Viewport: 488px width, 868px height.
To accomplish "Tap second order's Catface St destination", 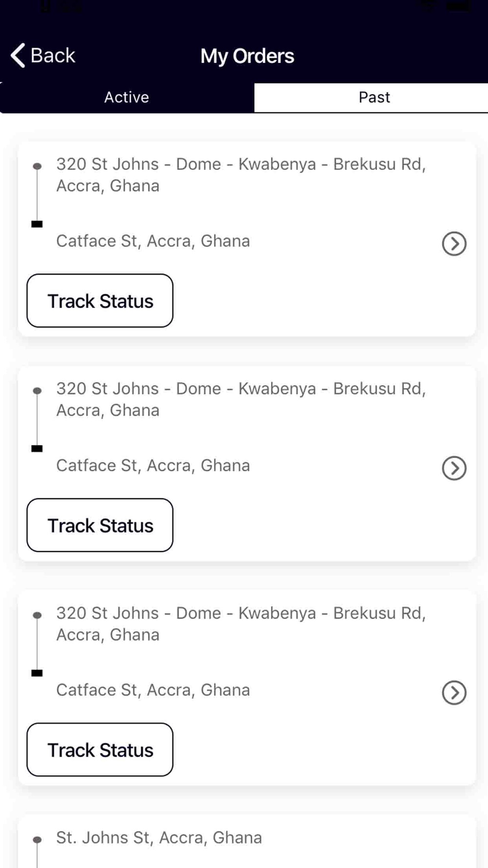I will [x=153, y=465].
